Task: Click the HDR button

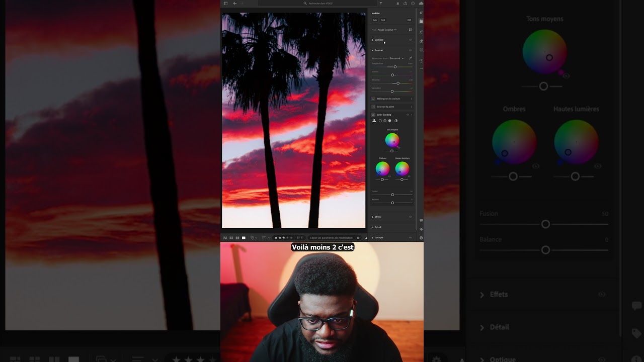Action: [x=409, y=20]
